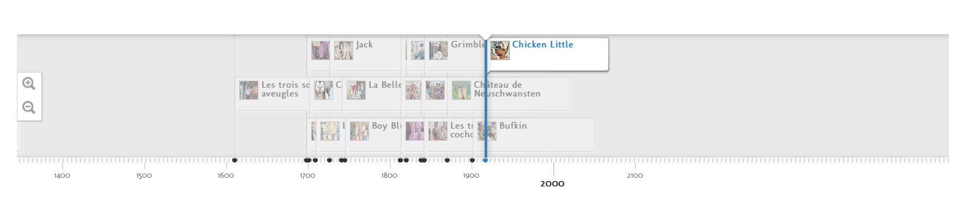Click the zoom in magnifier icon
The image size is (980, 205).
point(29,83)
